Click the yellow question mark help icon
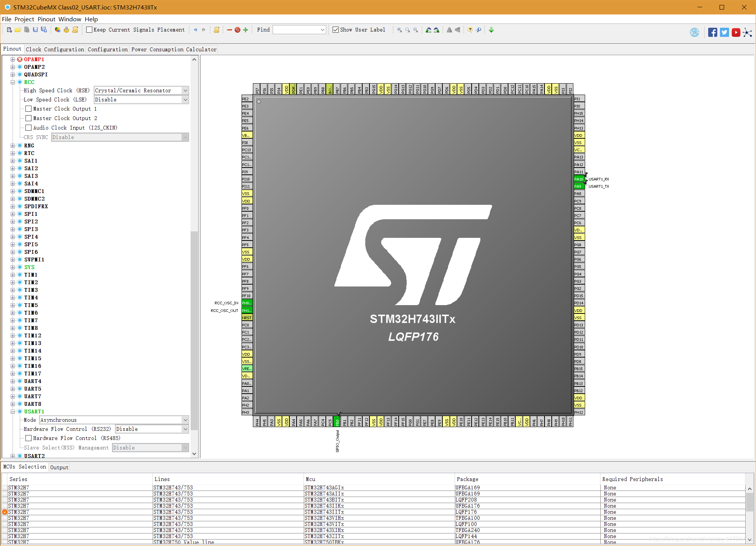Image resolution: width=756 pixels, height=546 pixels. (470, 30)
